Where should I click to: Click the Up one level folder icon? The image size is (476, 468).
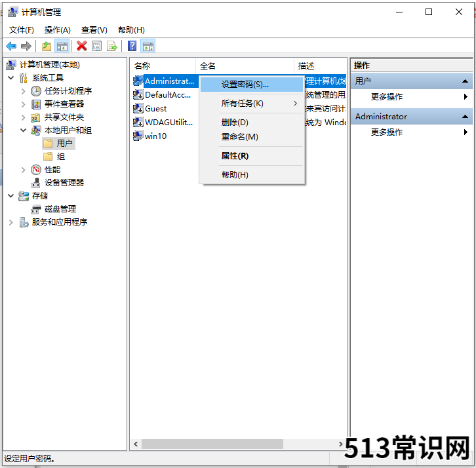click(x=47, y=46)
